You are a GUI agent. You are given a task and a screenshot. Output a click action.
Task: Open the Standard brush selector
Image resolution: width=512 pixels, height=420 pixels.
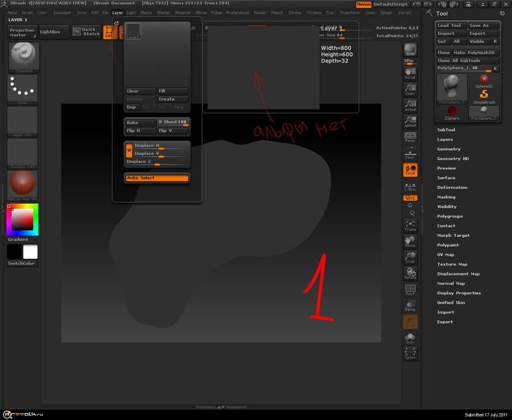click(23, 57)
